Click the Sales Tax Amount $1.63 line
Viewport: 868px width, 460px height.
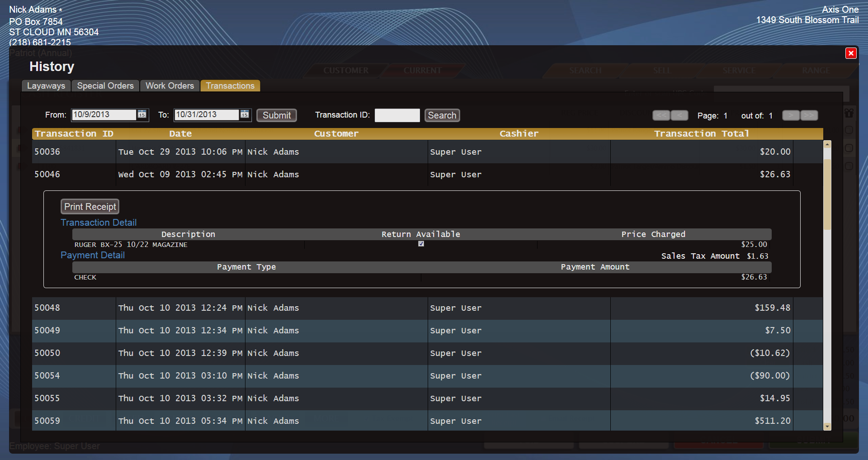(715, 256)
